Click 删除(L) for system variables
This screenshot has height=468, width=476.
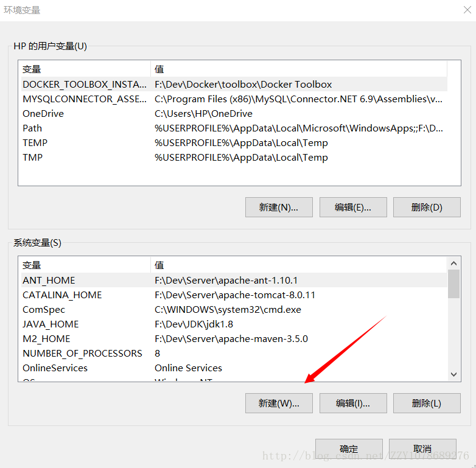(x=427, y=403)
